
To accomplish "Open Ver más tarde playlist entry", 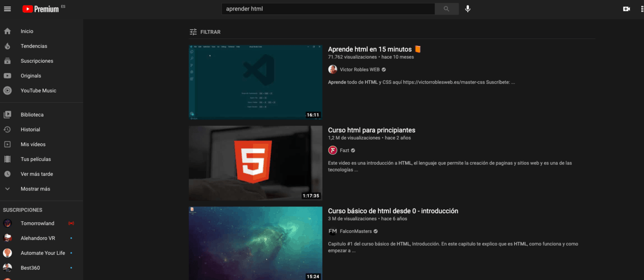I will (x=41, y=174).
